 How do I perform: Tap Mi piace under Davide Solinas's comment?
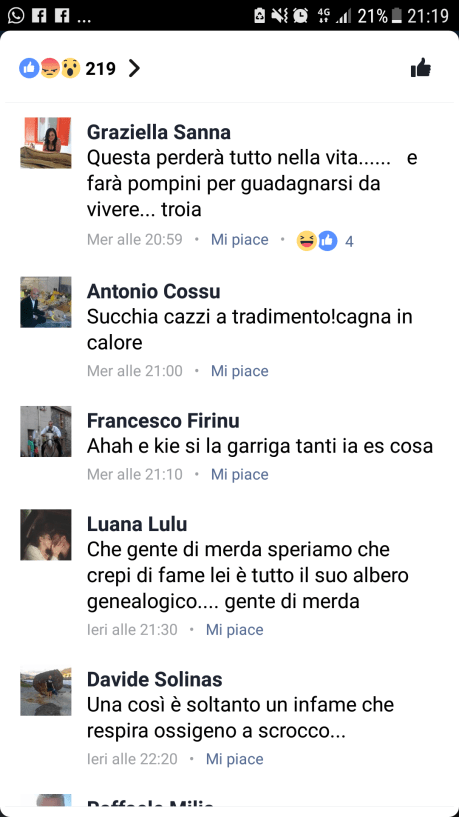(234, 759)
